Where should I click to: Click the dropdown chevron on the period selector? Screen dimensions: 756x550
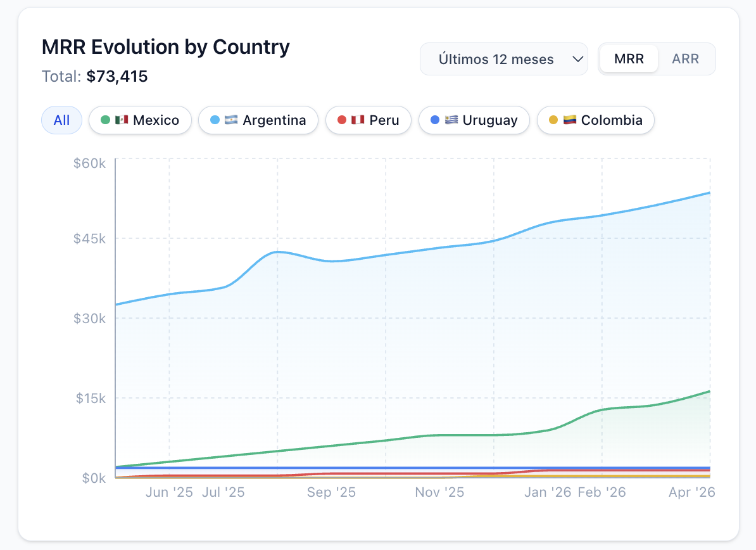tap(577, 58)
